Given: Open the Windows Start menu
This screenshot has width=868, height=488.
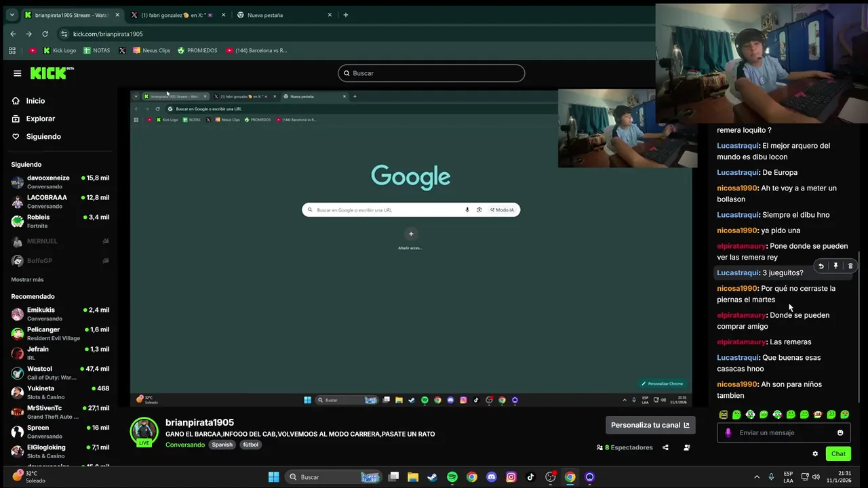Looking at the screenshot, I should (273, 477).
